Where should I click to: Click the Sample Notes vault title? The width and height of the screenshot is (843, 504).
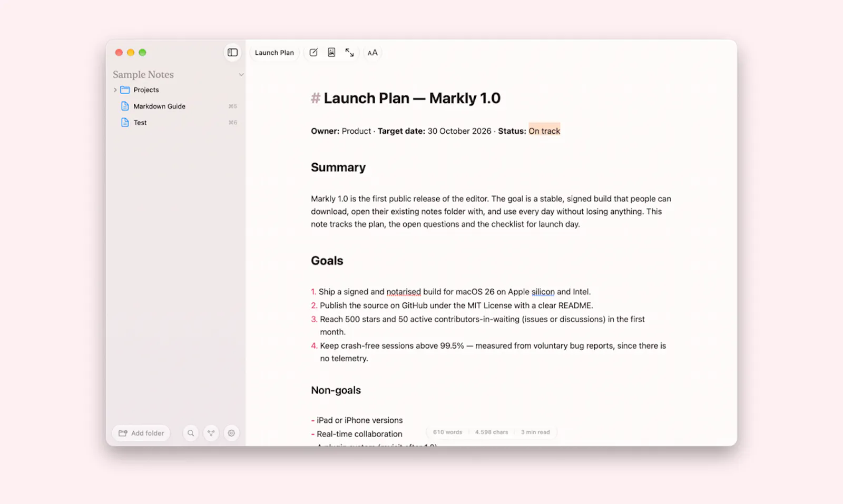[x=143, y=74]
